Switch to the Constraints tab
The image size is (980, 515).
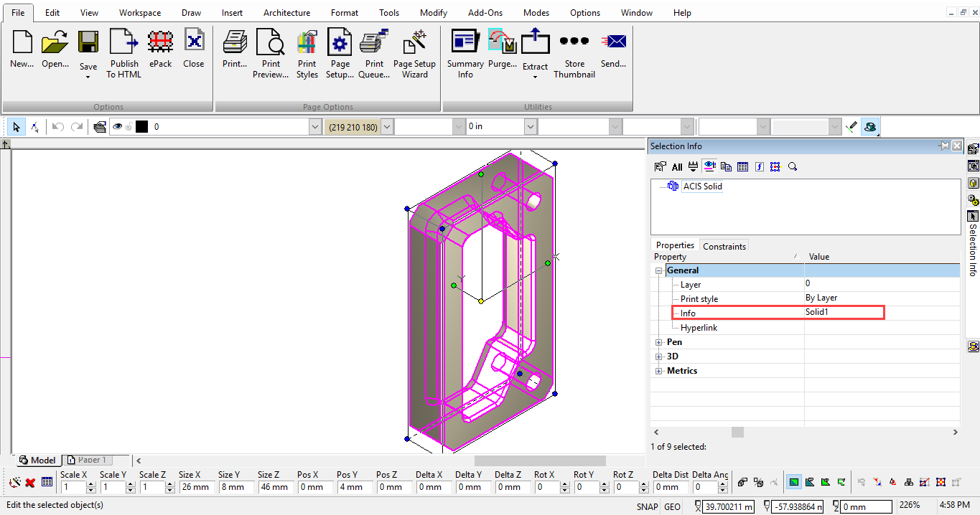(724, 246)
